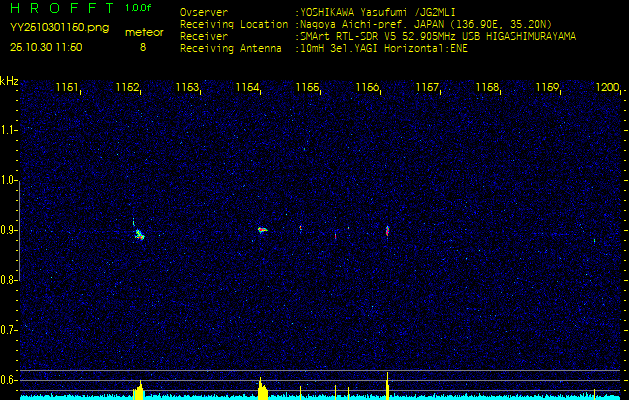
Task: Click the yellow power spike beneath 1154
Action: point(262,389)
